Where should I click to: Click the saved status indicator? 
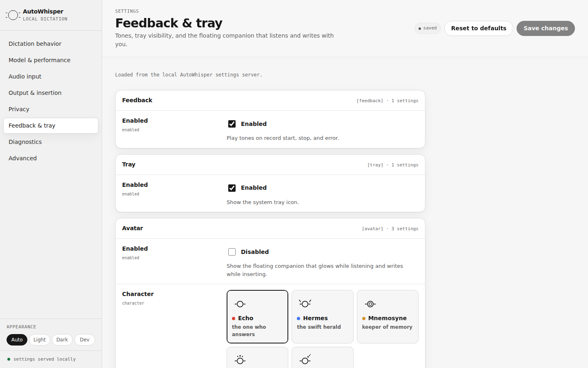pos(428,28)
